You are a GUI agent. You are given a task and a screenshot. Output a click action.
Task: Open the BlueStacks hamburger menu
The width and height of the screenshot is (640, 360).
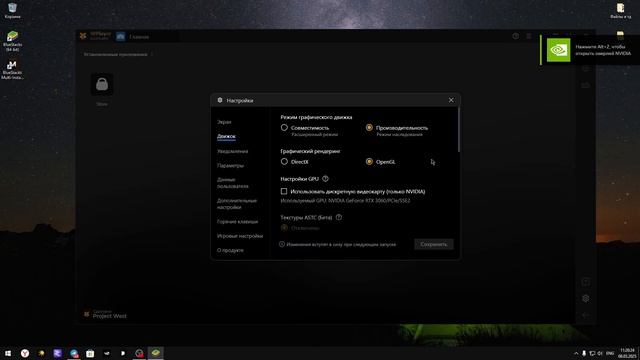point(529,36)
